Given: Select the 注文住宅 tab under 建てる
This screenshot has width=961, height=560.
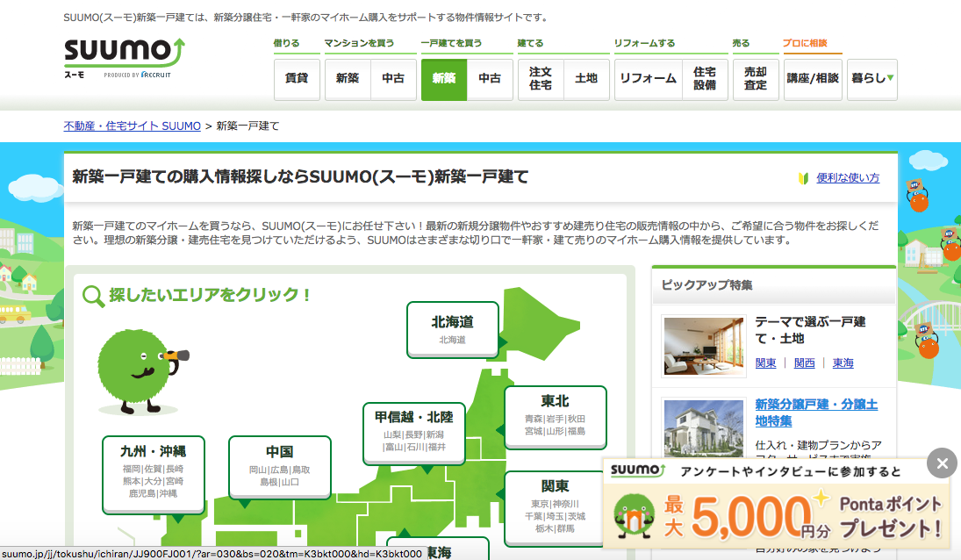Looking at the screenshot, I should 539,79.
